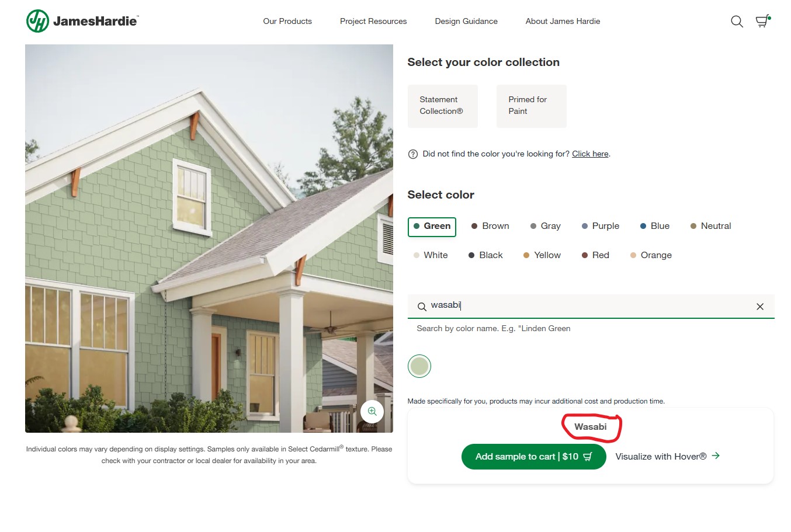Select the Blue color filter
Image resolution: width=791 pixels, height=532 pixels.
pos(654,226)
